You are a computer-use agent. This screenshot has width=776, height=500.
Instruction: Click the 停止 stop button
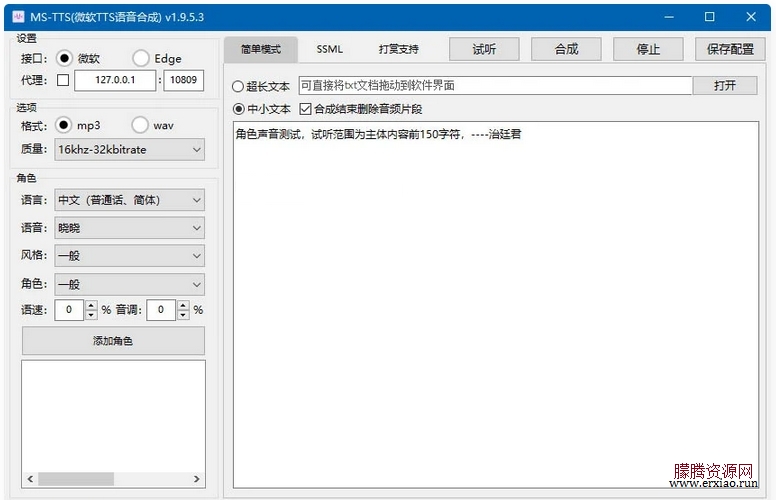pyautogui.click(x=648, y=49)
